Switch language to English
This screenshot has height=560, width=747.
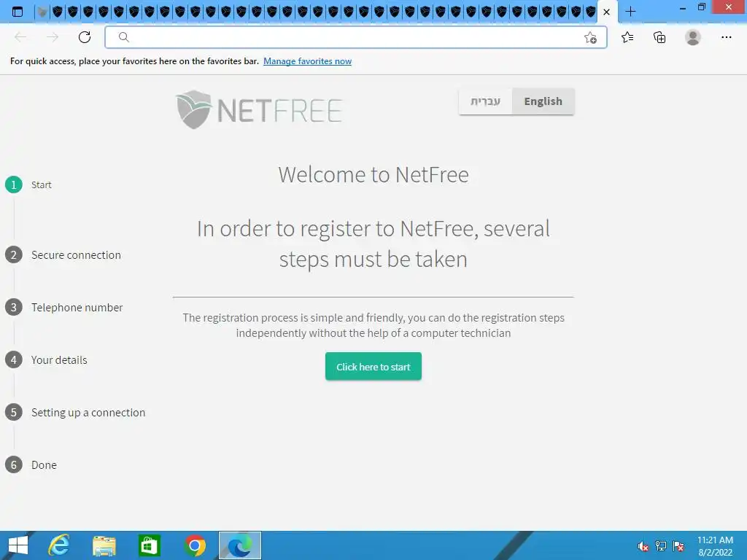point(543,101)
